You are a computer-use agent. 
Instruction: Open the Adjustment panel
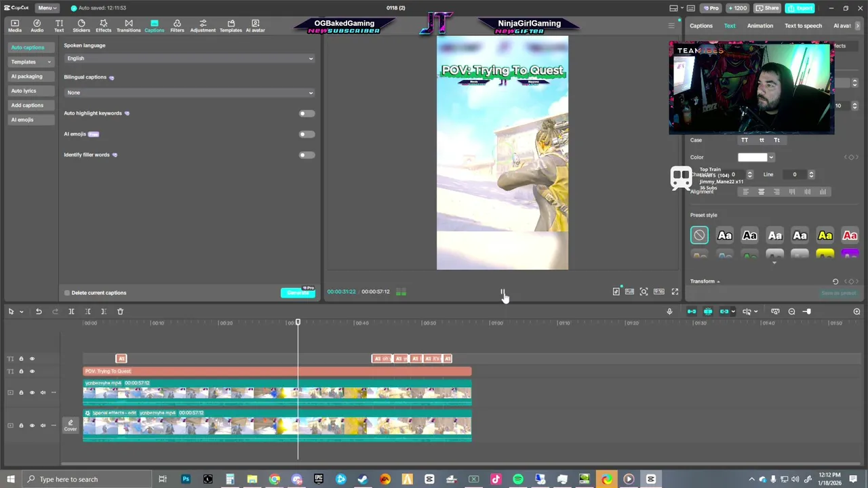(203, 26)
